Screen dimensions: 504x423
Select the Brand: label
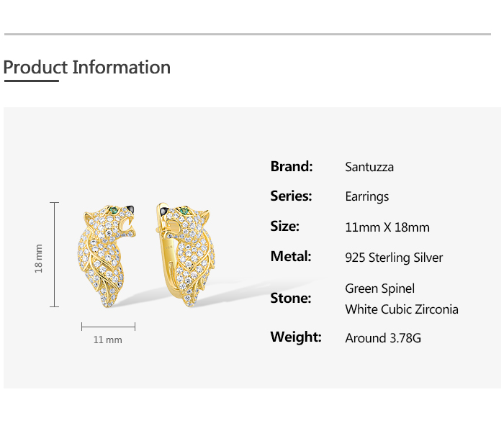point(292,167)
